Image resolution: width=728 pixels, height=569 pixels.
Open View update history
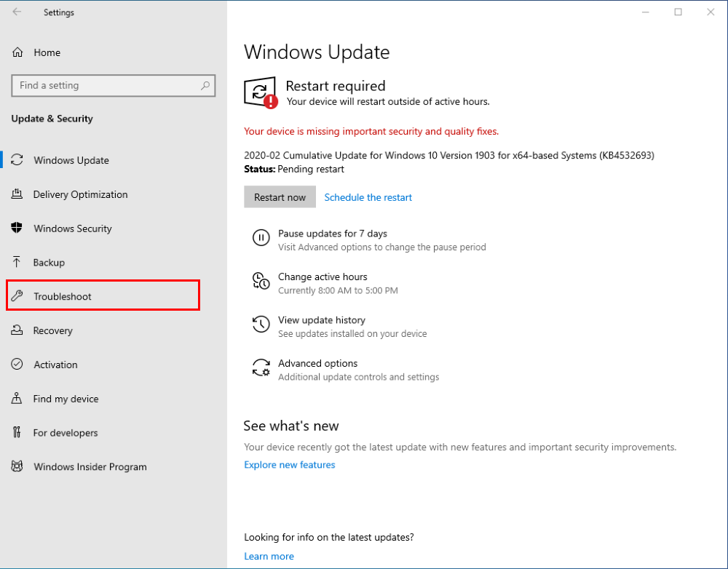point(322,319)
